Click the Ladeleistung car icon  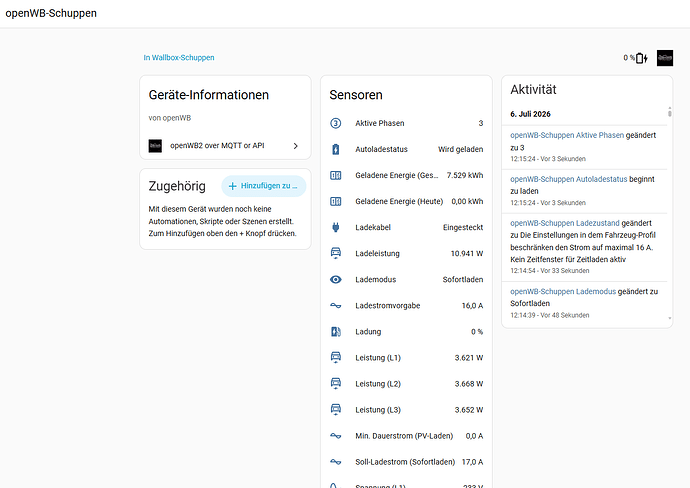(x=335, y=253)
